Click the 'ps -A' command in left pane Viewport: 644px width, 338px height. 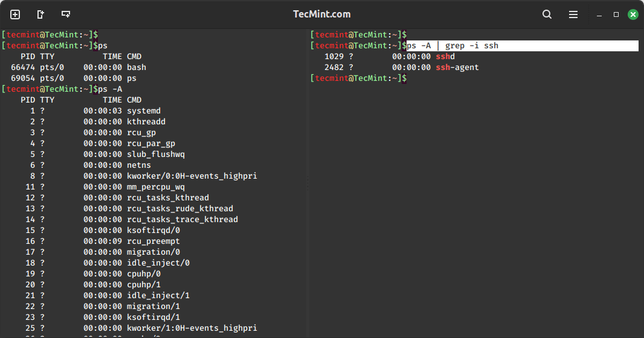(110, 89)
